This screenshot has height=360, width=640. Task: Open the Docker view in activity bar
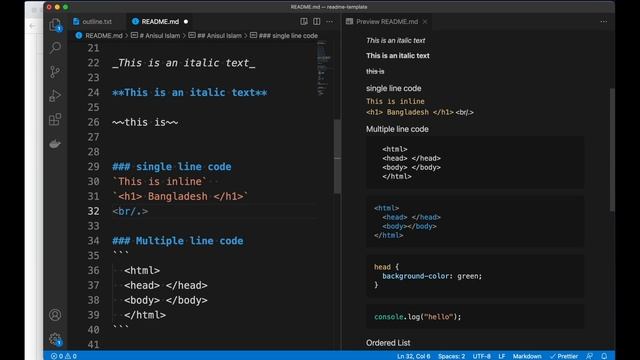(x=55, y=144)
